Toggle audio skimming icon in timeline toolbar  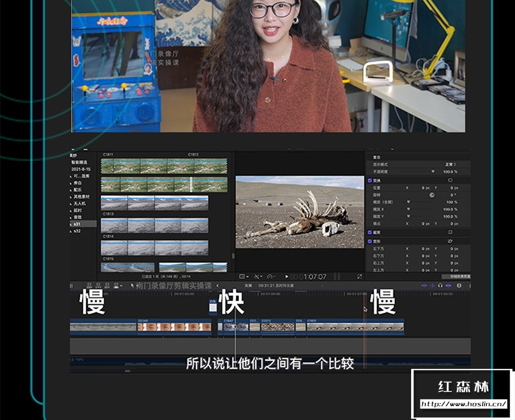tap(432, 285)
